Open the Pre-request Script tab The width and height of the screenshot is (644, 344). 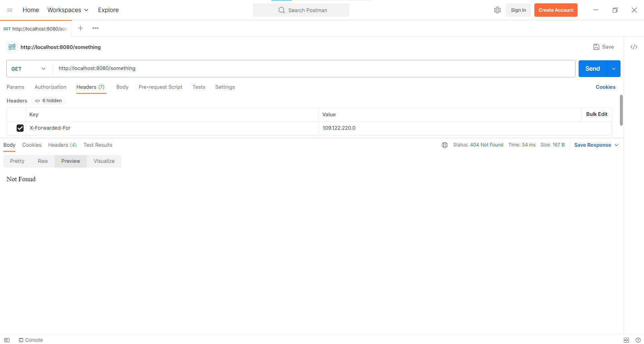tap(160, 87)
